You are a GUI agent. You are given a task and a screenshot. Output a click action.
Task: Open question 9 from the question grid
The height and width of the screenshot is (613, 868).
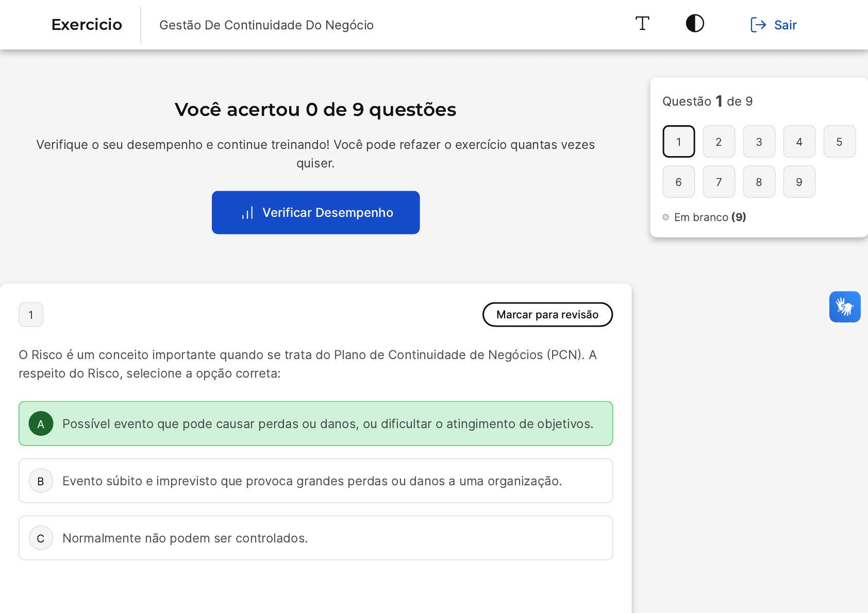pos(799,182)
